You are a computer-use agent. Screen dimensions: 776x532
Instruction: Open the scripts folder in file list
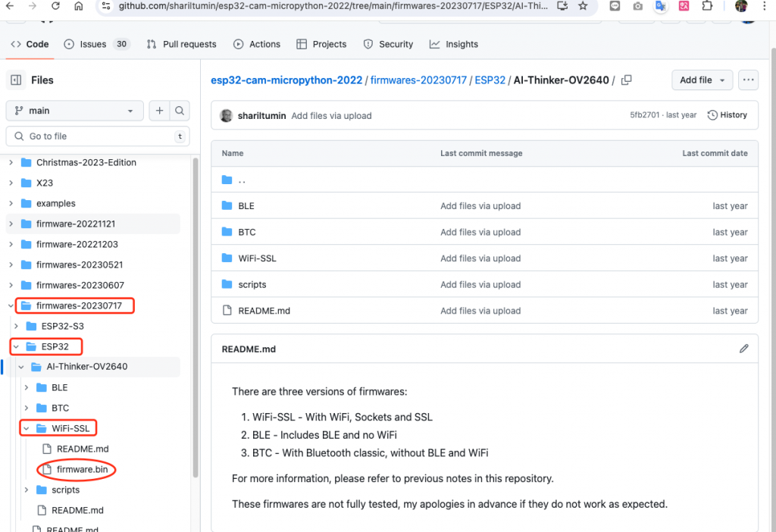pyautogui.click(x=252, y=284)
